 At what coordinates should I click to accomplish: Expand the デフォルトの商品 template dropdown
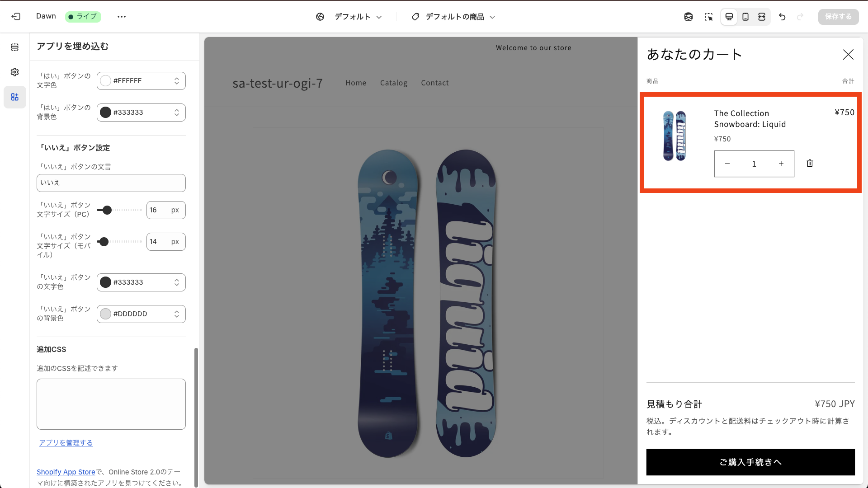(x=454, y=17)
